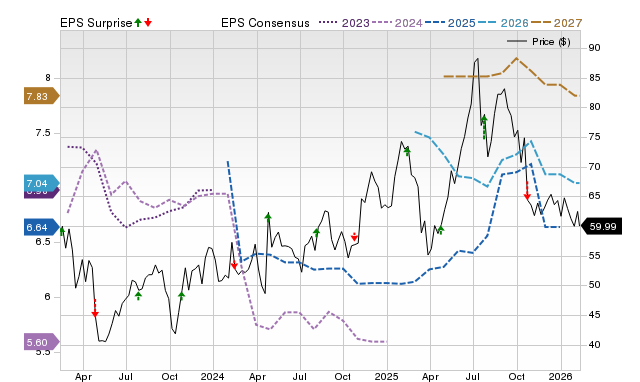The image size is (640, 382).
Task: Select the green EPS beat arrow near July 2023
Action: click(138, 295)
